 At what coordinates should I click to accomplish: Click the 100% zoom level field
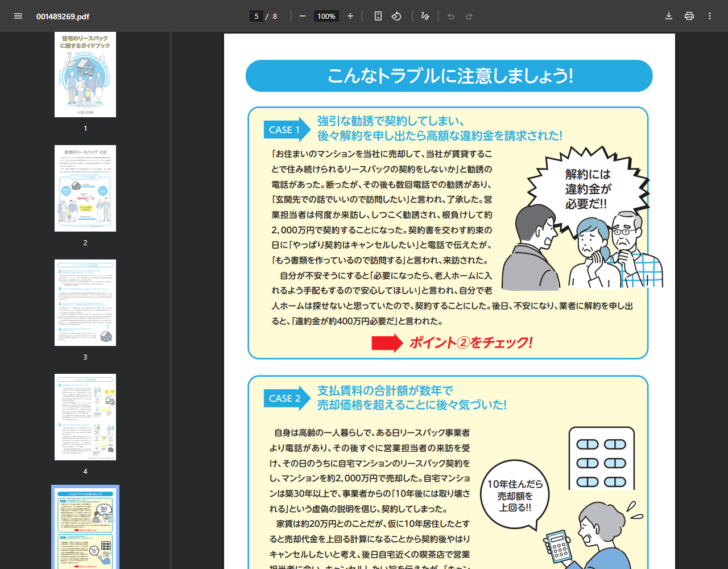point(326,16)
